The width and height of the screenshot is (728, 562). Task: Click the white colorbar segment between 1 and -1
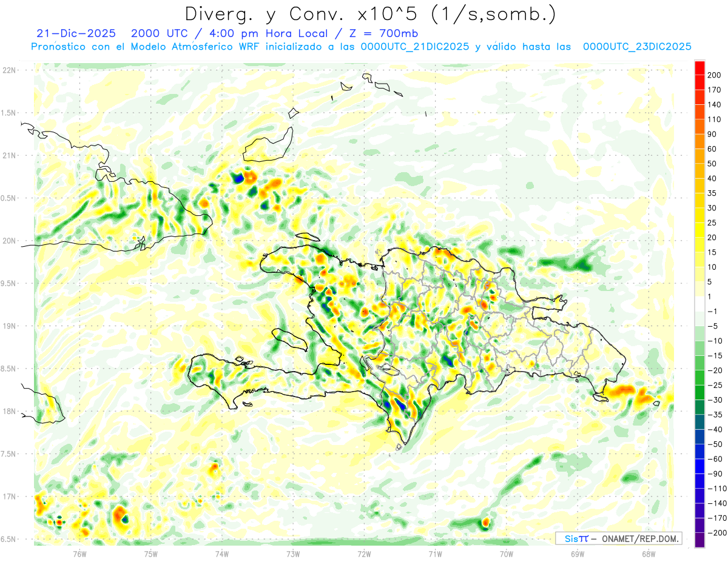[699, 304]
